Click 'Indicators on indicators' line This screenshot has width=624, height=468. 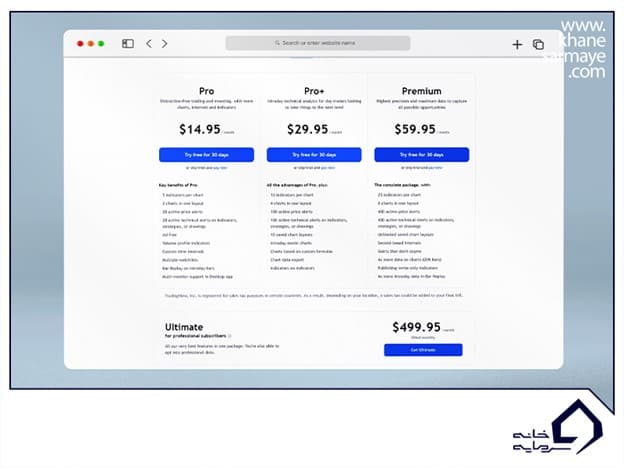(292, 268)
